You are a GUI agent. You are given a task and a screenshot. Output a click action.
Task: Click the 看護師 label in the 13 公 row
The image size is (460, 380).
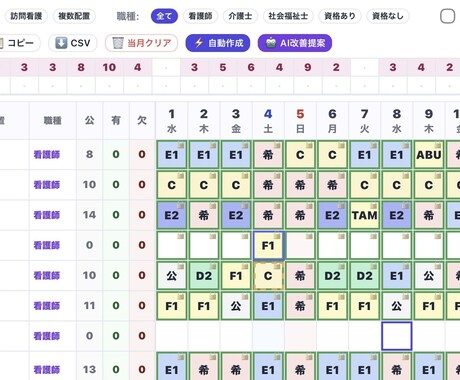pyautogui.click(x=47, y=369)
